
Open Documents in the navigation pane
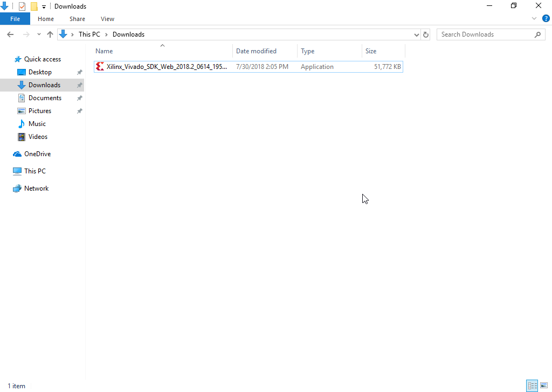(45, 98)
